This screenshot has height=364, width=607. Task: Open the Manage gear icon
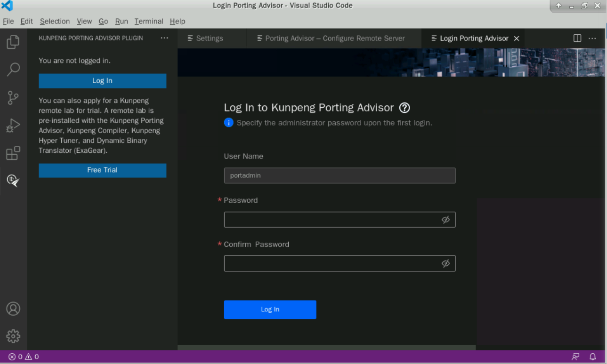pyautogui.click(x=13, y=336)
